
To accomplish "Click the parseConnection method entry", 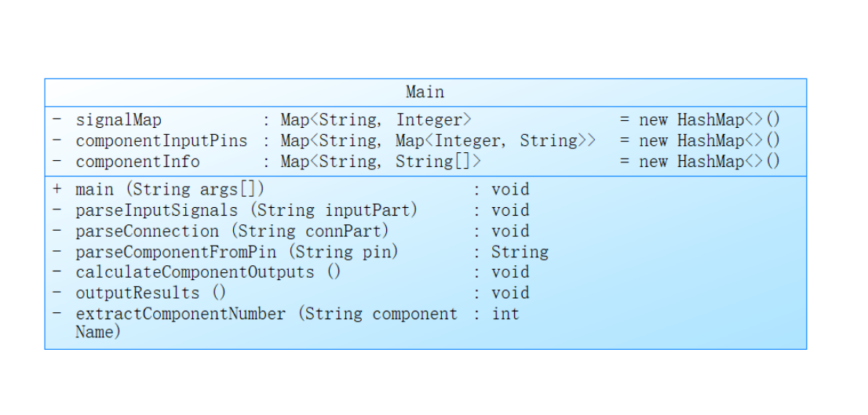I will [x=232, y=231].
